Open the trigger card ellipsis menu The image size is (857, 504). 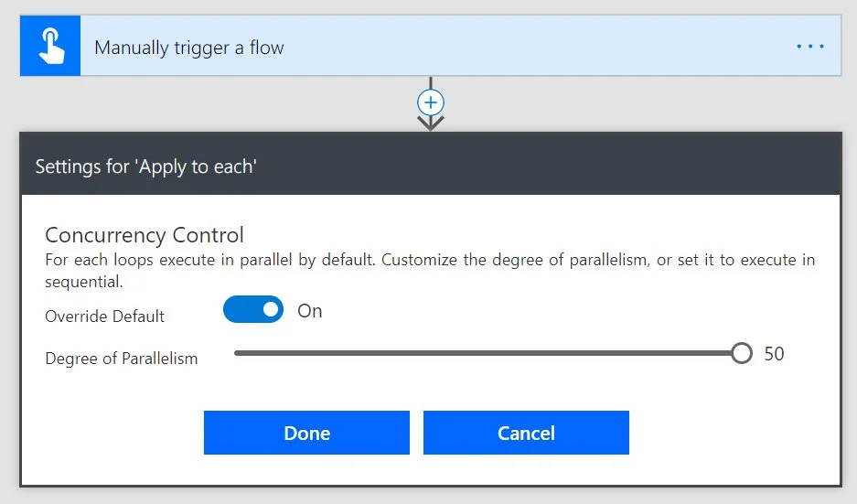(809, 47)
